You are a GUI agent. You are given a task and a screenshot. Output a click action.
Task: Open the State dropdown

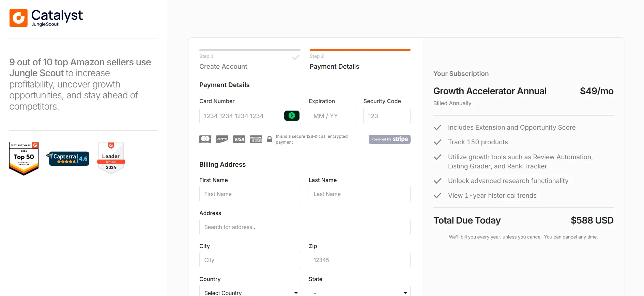[359, 292]
